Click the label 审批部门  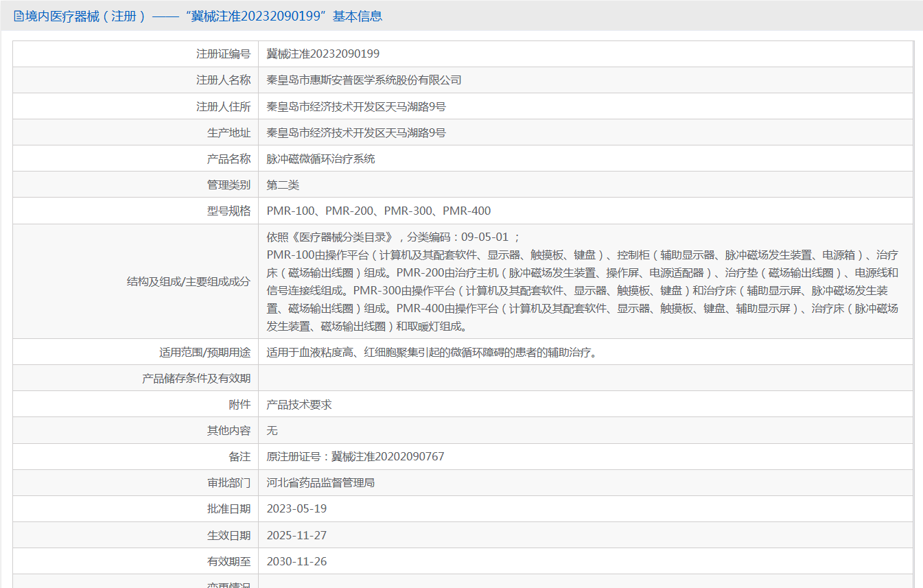[x=229, y=482]
